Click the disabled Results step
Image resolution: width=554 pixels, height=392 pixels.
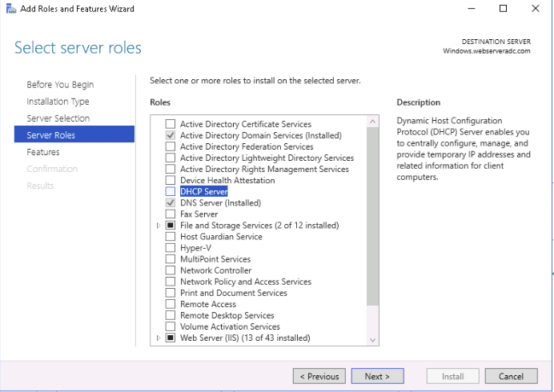click(x=40, y=186)
